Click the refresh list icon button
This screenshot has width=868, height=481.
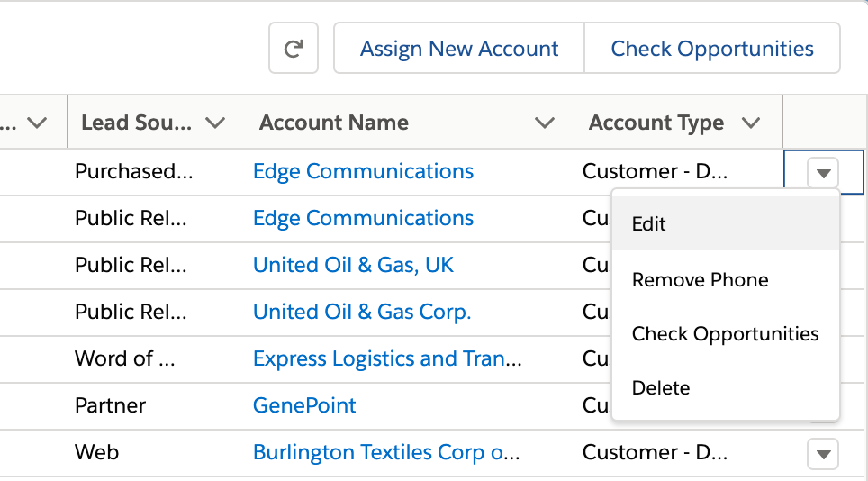[294, 48]
